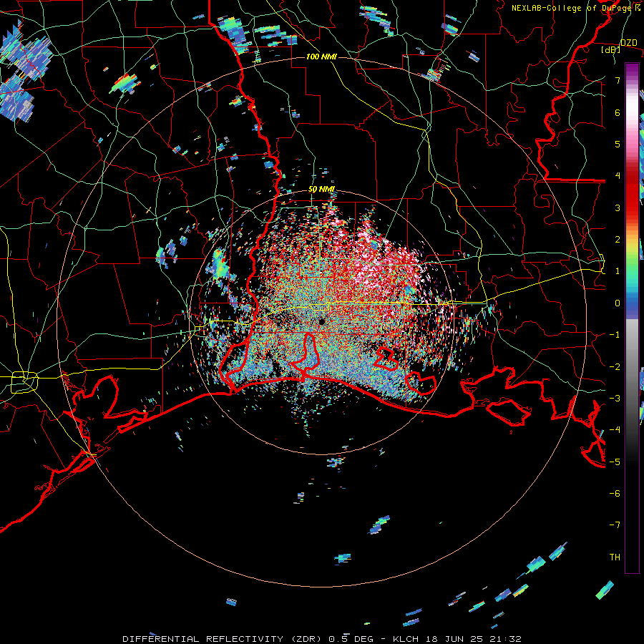Image resolution: width=644 pixels, height=644 pixels.
Task: Select the -5 dB tick label on the color scale
Action: (615, 462)
